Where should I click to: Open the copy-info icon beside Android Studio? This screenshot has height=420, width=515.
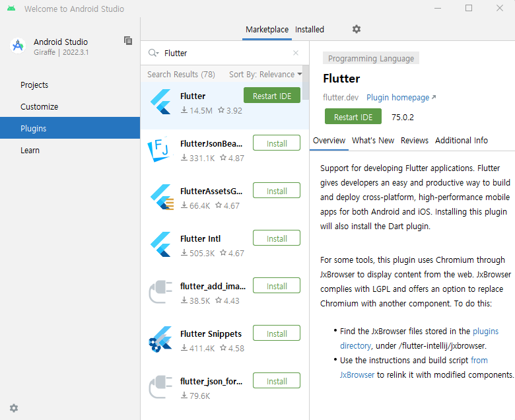(128, 41)
